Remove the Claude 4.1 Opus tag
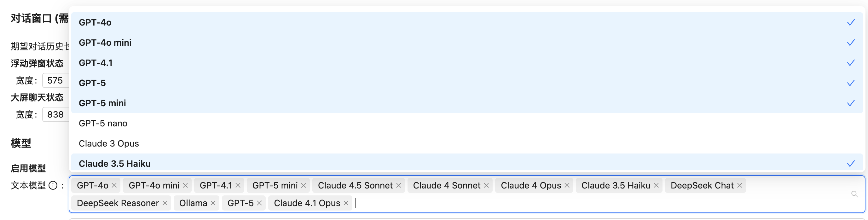868x220 pixels. pyautogui.click(x=346, y=203)
